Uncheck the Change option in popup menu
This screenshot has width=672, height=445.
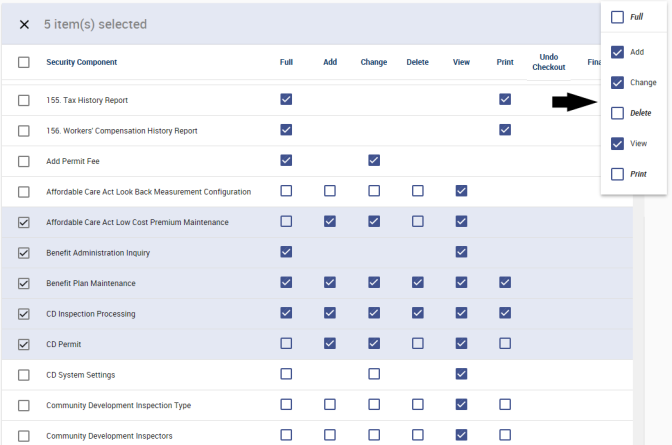pos(617,82)
